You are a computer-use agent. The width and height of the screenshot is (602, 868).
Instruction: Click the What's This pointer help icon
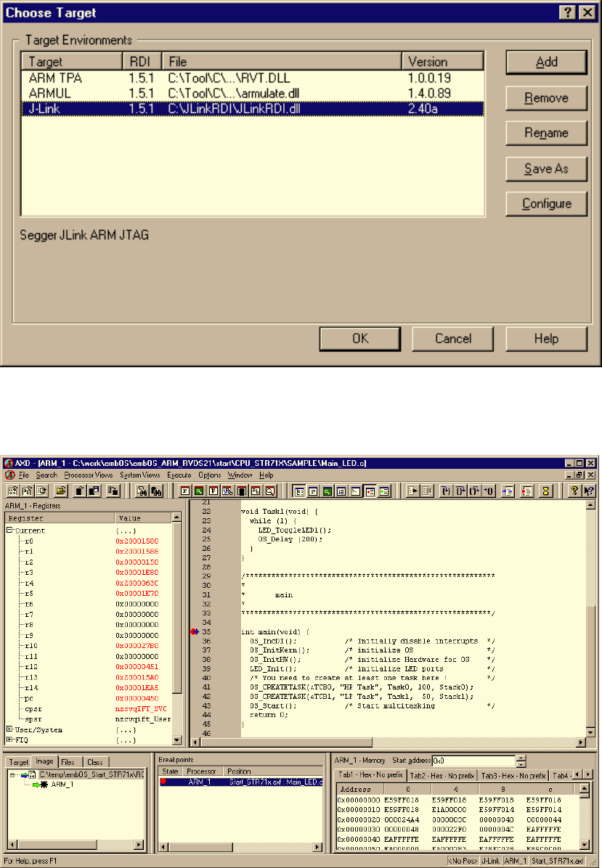[x=588, y=491]
